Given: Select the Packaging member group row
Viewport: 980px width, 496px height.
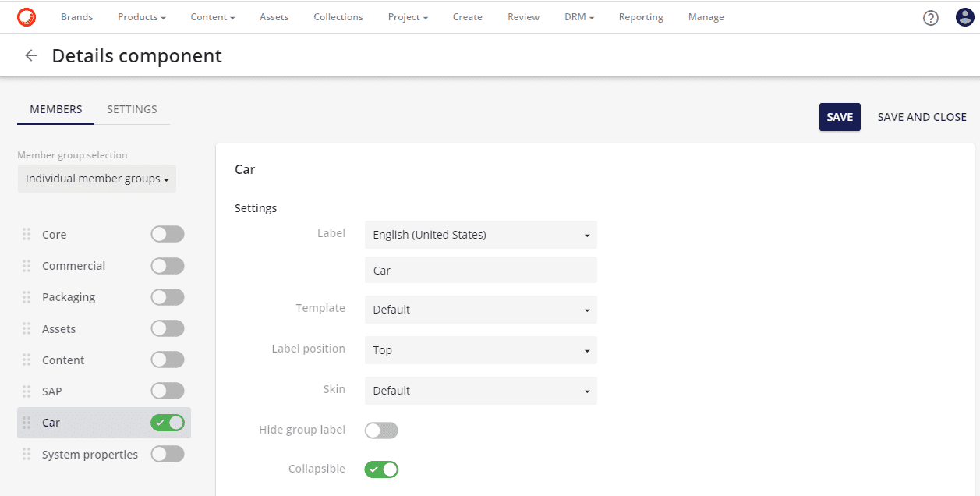Looking at the screenshot, I should [x=104, y=296].
